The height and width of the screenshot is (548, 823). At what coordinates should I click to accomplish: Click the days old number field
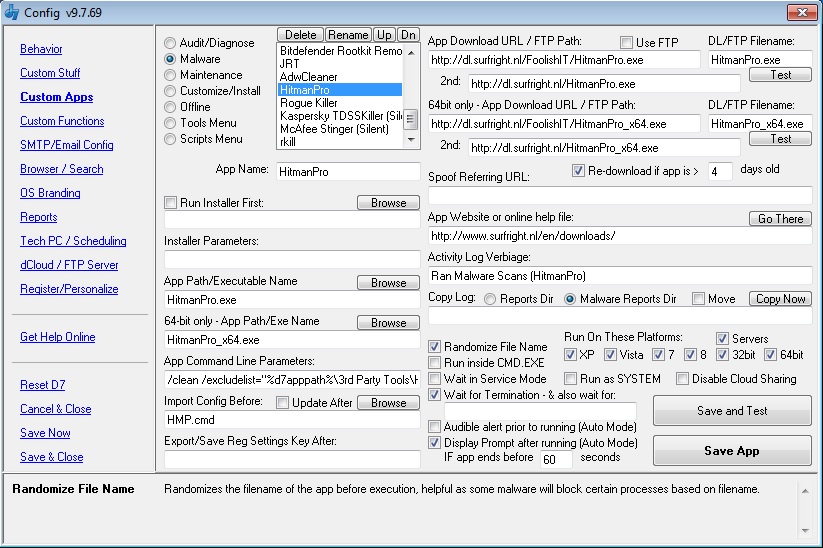[x=720, y=172]
